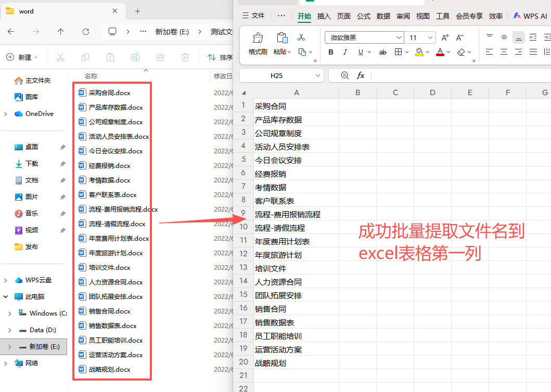Select 桌面 in Explorer sidebar
Screen dimensions: 551x392
click(x=32, y=147)
